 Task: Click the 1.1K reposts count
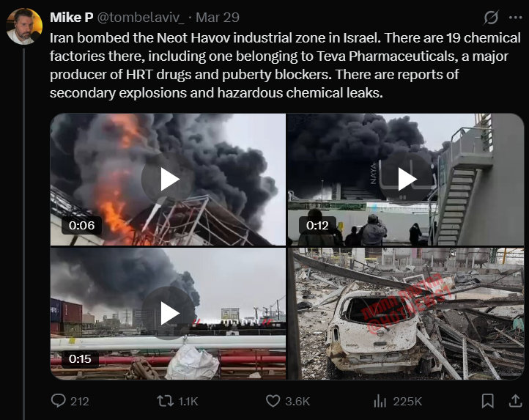188,402
